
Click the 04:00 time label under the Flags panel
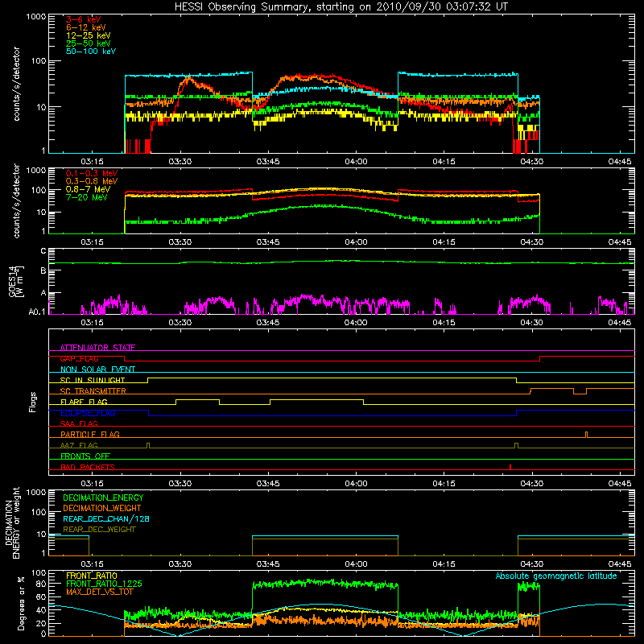[x=356, y=484]
